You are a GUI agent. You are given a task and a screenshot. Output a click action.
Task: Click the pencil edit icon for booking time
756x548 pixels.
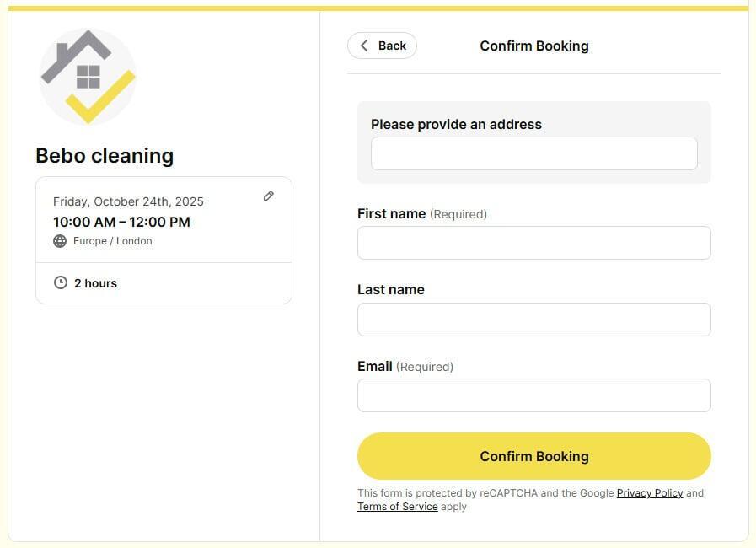tap(268, 196)
